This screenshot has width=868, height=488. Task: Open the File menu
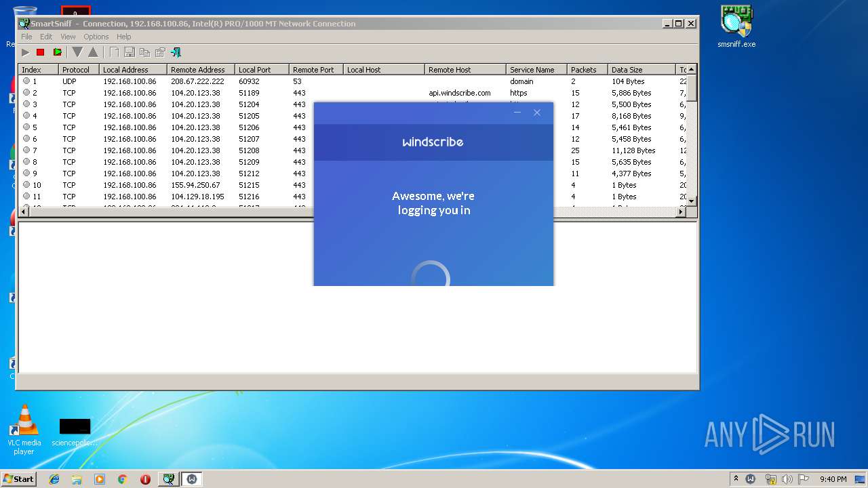26,37
